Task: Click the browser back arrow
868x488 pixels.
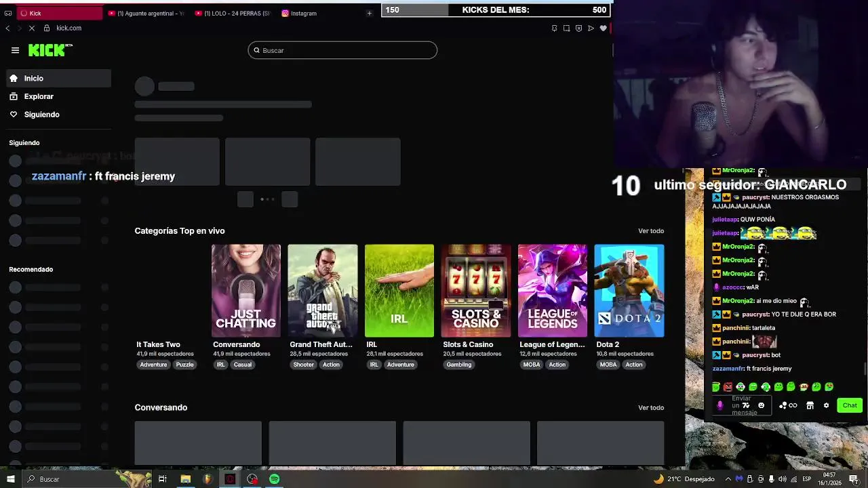Action: (7, 28)
